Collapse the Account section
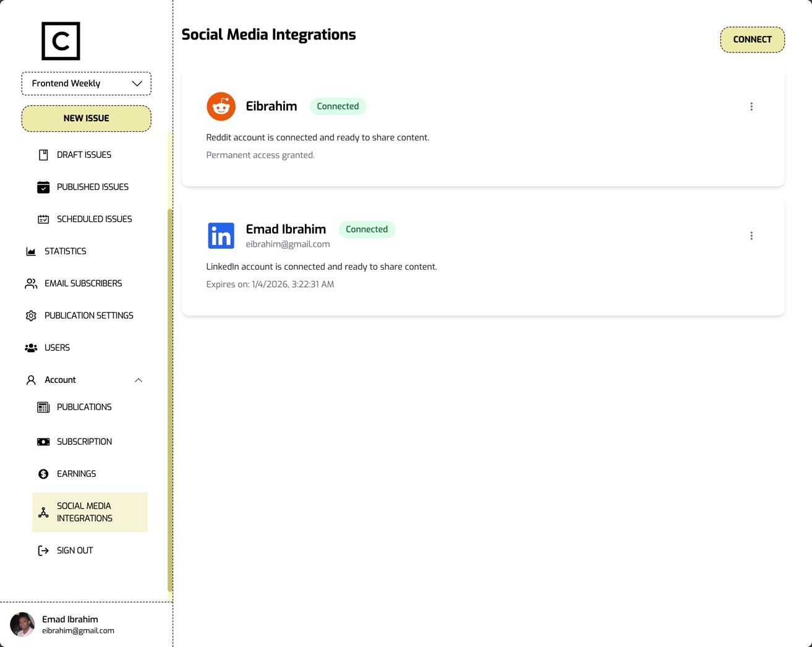812x647 pixels. (x=139, y=380)
